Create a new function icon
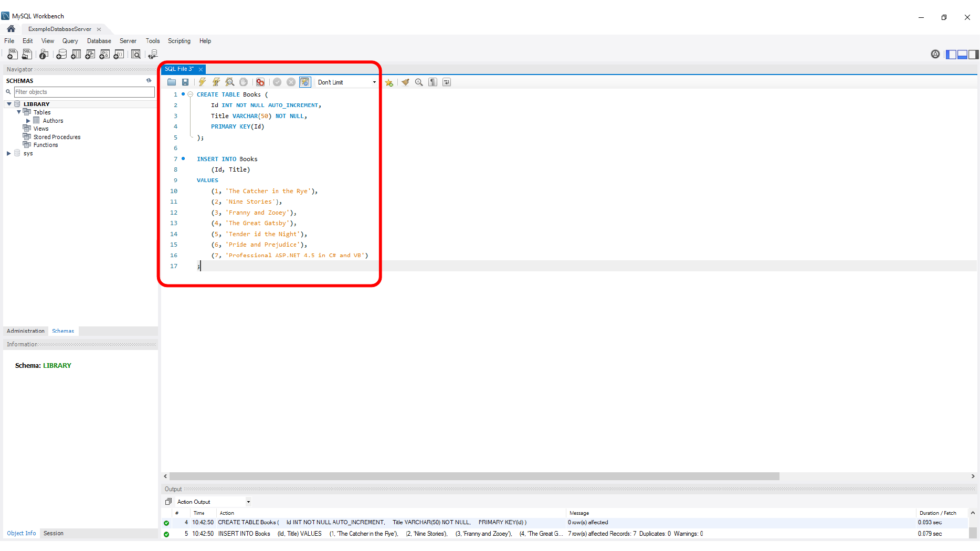Screen dimensions: 980x551 click(119, 54)
